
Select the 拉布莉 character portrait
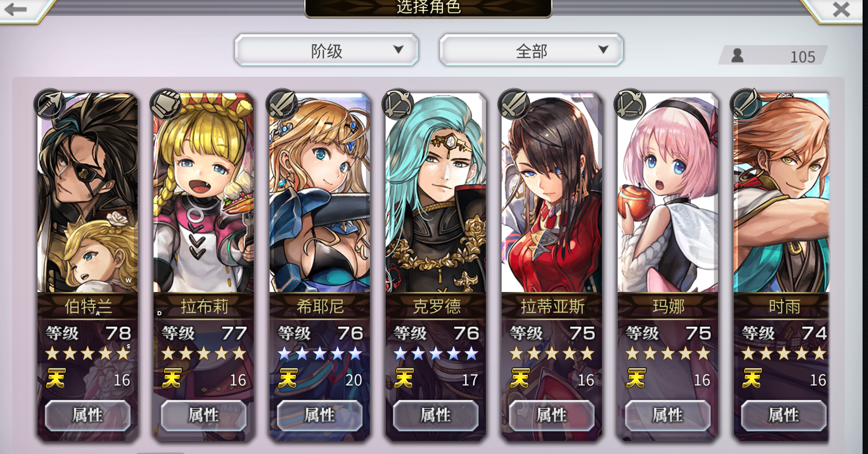tap(204, 193)
